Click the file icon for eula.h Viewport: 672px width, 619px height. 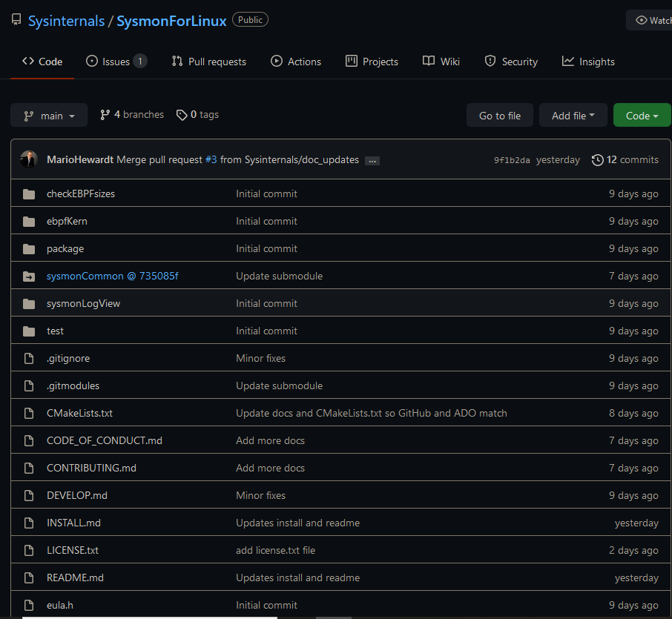tap(29, 605)
